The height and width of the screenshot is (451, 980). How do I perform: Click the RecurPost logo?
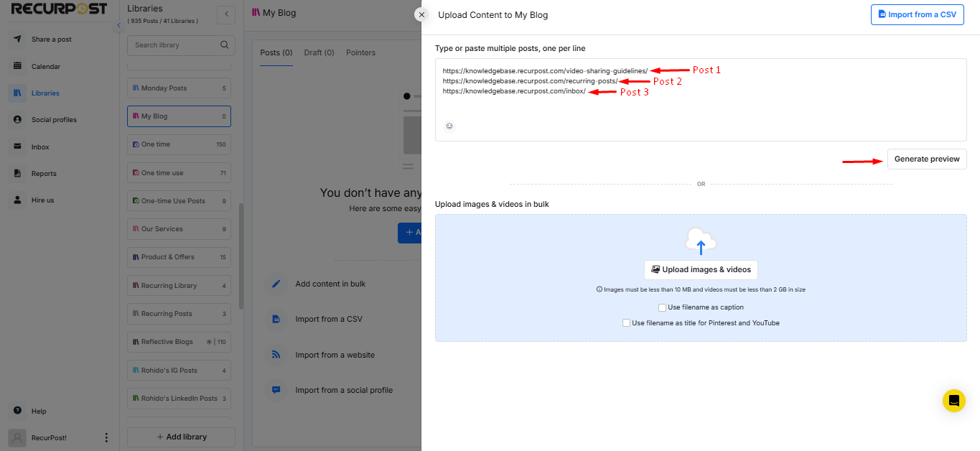tap(59, 9)
